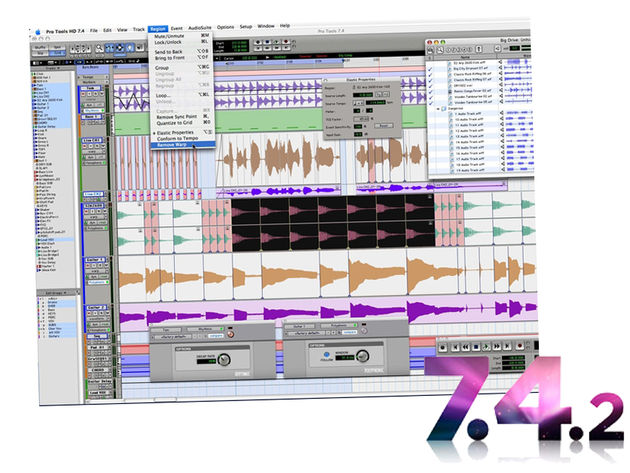Image resolution: width=630 pixels, height=473 pixels.
Task: Open the Setup menu
Action: pos(245,27)
